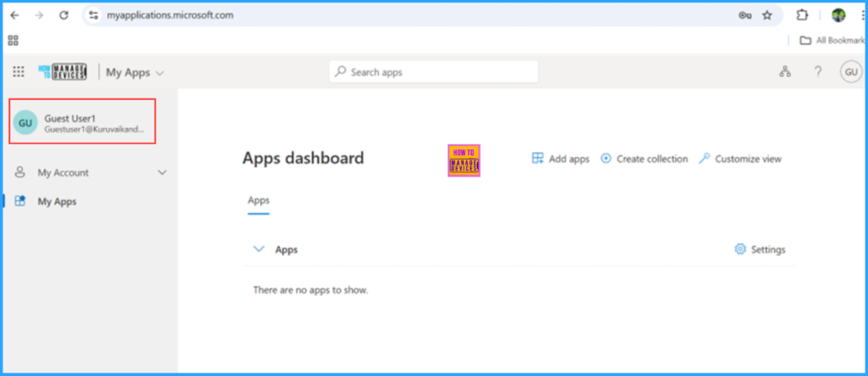The width and height of the screenshot is (868, 376).
Task: Open the browser extensions puzzle icon
Action: click(x=802, y=15)
